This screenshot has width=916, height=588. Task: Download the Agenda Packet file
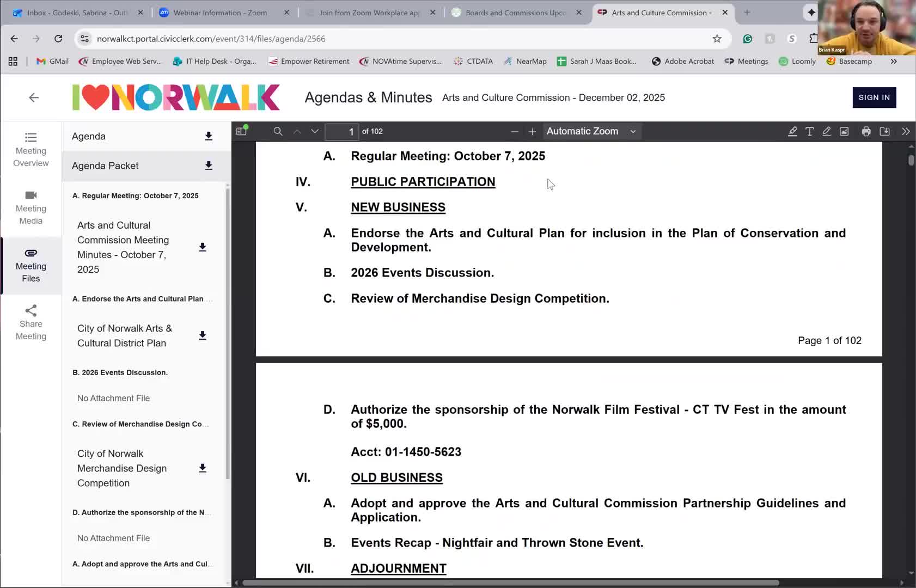[208, 166]
